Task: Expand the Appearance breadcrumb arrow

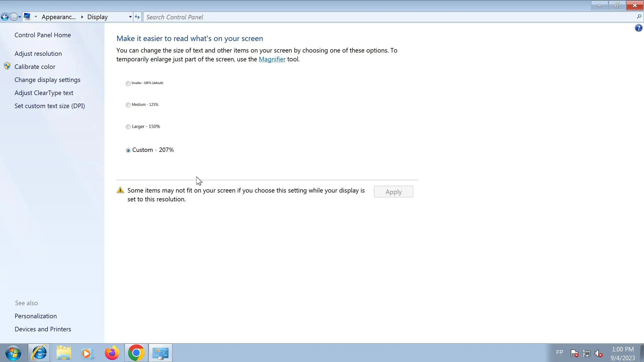Action: (82, 17)
